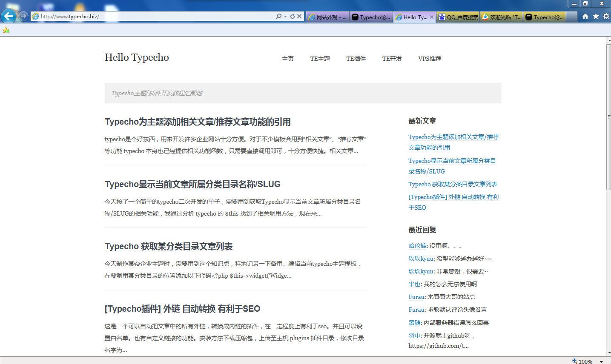Click commenter 半也 in recent replies
This screenshot has height=364, width=611.
[414, 284]
